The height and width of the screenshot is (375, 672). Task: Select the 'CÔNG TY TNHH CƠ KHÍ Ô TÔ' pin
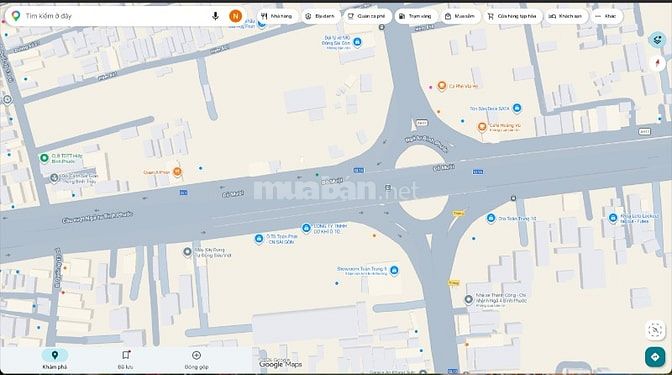306,228
